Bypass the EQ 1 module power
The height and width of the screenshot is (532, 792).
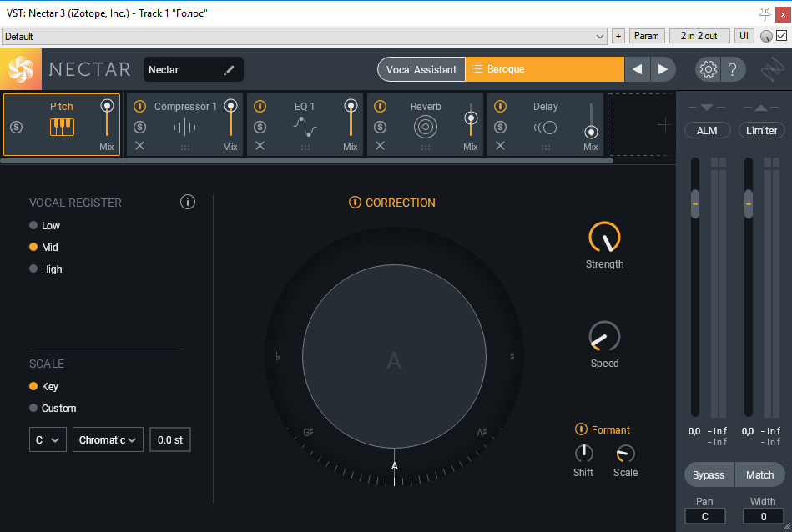(260, 107)
